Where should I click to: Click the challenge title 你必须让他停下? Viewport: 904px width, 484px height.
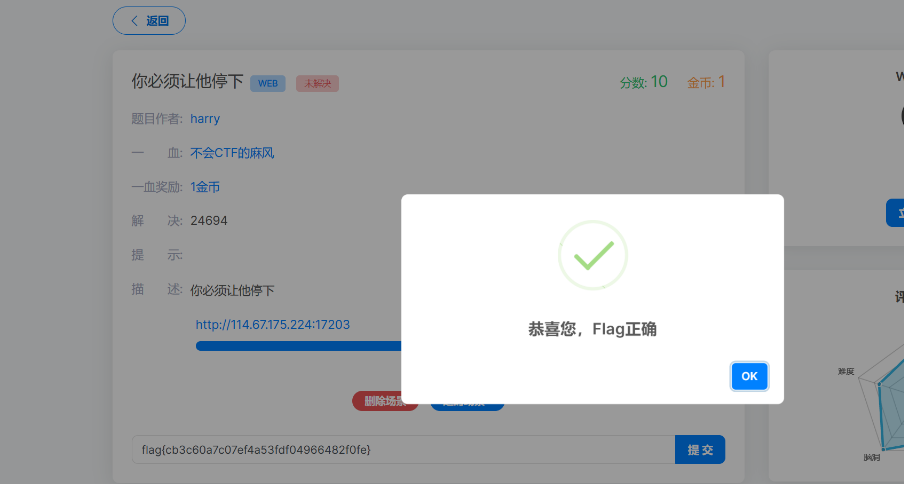coord(187,81)
